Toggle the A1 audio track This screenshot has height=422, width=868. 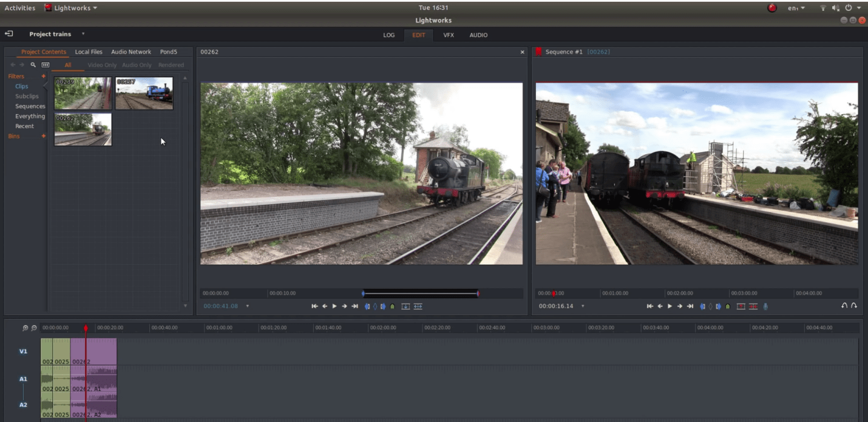pyautogui.click(x=23, y=379)
